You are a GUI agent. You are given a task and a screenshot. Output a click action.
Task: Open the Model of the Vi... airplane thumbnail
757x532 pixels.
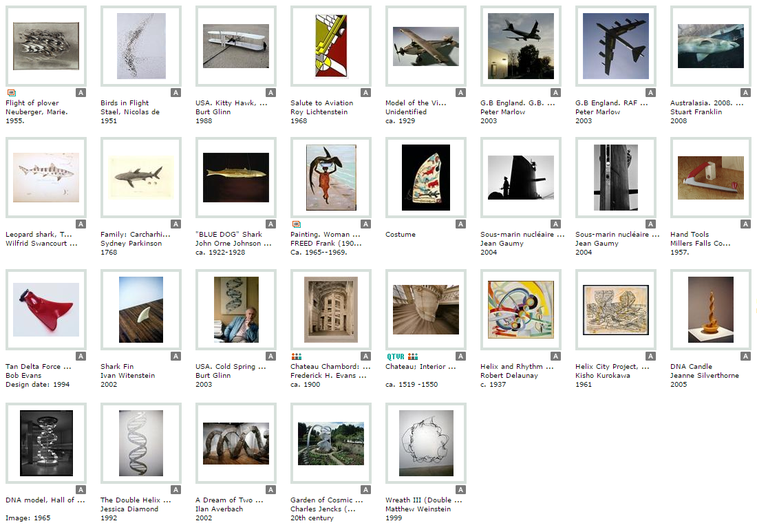click(x=426, y=46)
